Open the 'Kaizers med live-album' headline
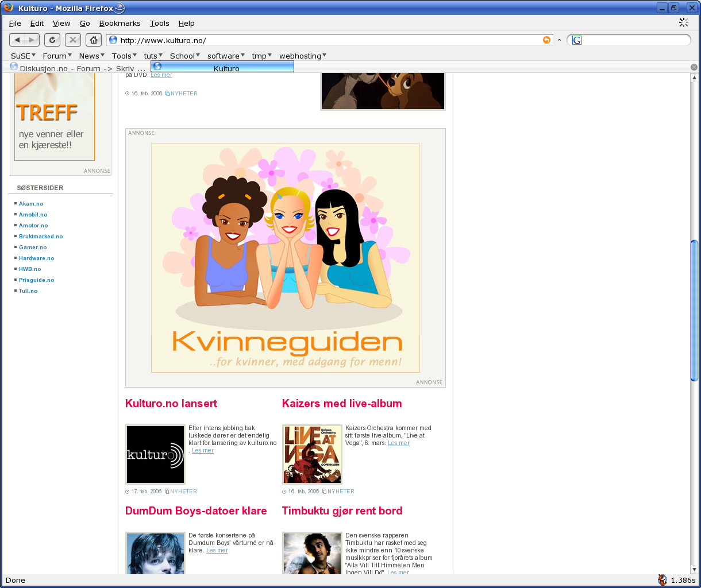Image resolution: width=701 pixels, height=588 pixels. point(342,404)
